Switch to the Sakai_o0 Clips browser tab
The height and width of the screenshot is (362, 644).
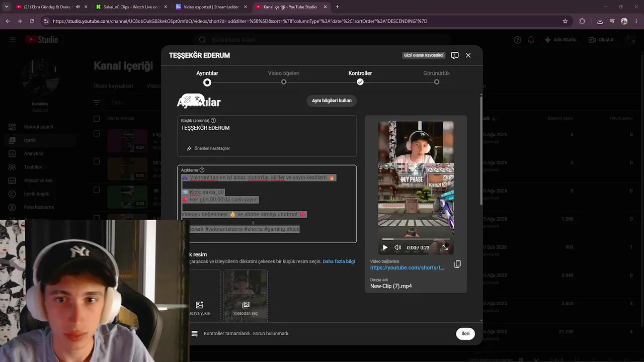(x=131, y=7)
